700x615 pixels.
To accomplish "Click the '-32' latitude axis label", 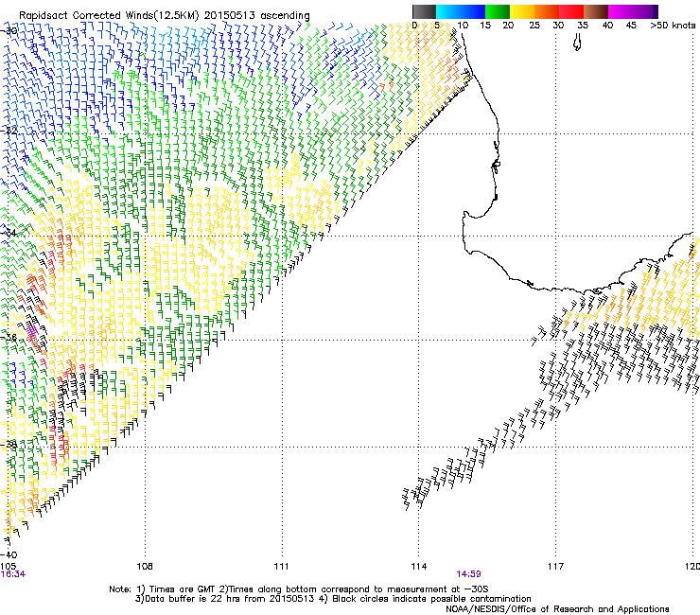I will point(9,131).
